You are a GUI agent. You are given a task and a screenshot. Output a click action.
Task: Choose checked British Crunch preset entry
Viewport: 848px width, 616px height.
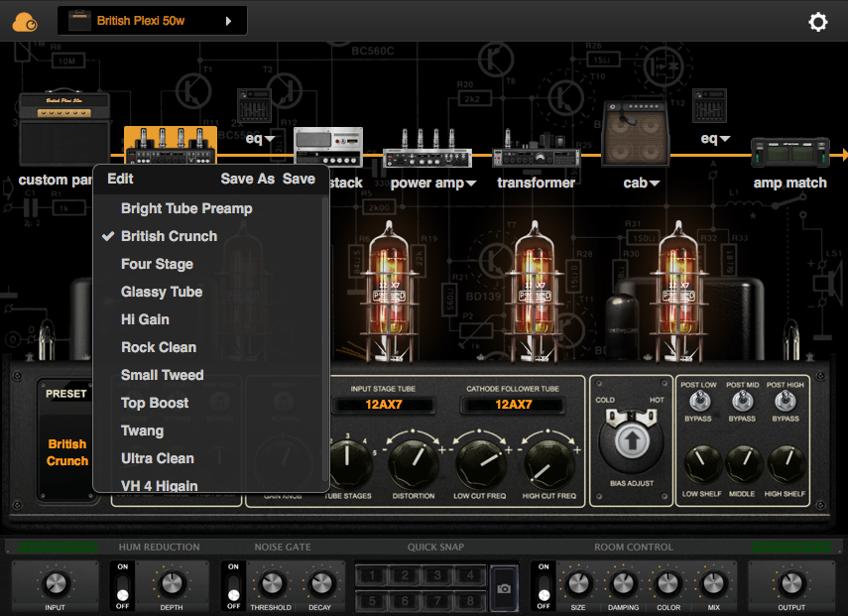208,236
